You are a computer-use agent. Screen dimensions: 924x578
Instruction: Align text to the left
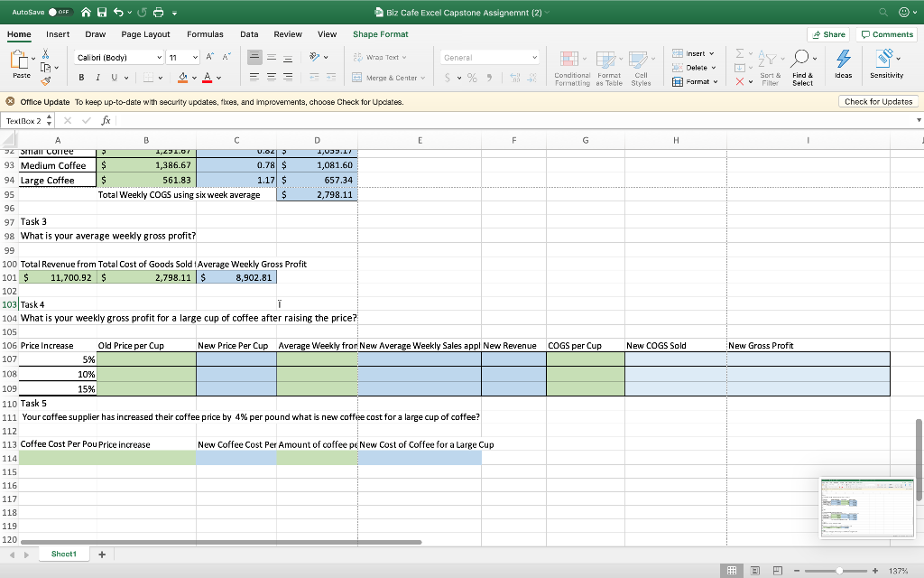(254, 78)
